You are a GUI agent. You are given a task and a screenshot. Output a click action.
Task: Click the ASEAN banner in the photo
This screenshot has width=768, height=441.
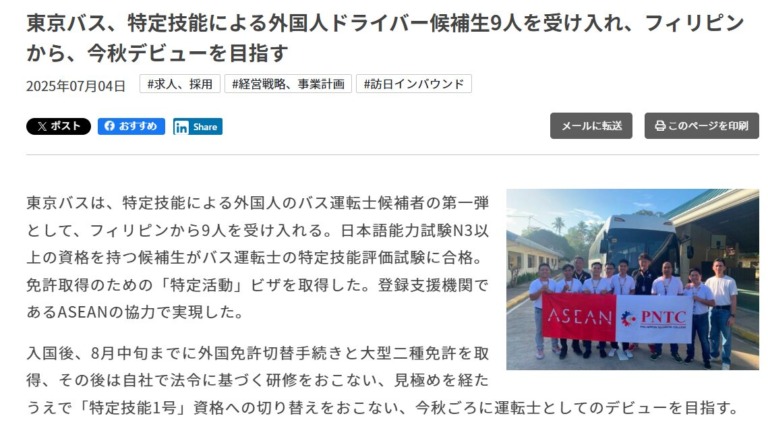point(579,318)
